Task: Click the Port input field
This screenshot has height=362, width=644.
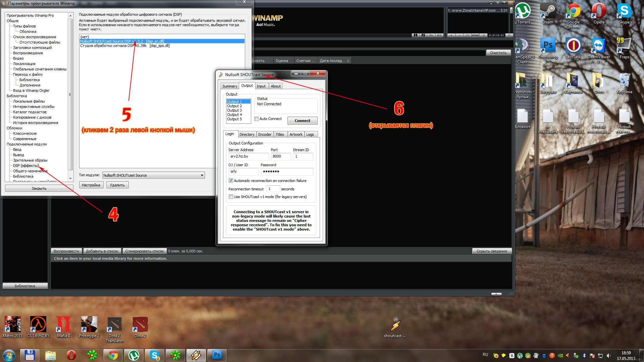Action: tap(281, 157)
